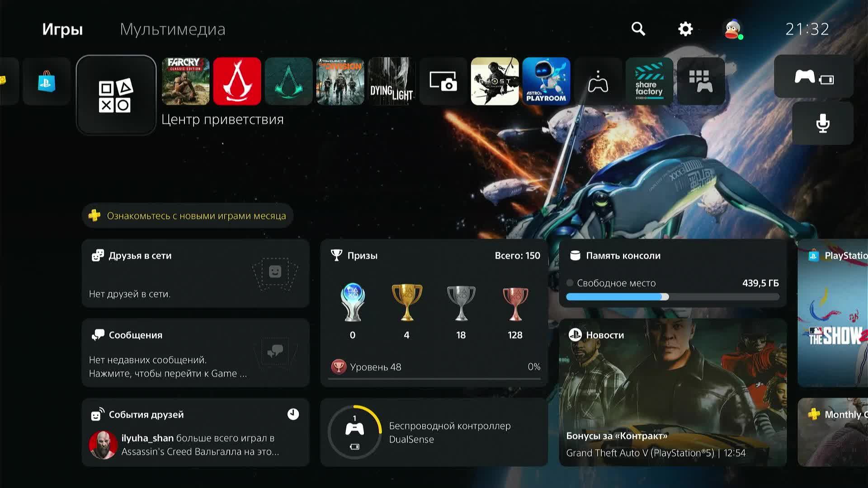Select the gold trophy icon
This screenshot has width=868, height=488.
pos(406,302)
